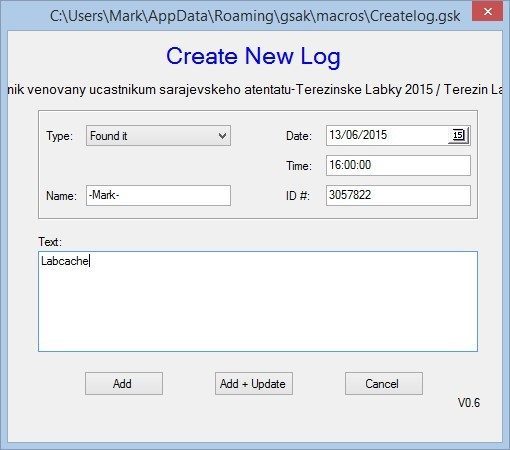Click the Add + Update button
The height and width of the screenshot is (450, 510).
(254, 384)
